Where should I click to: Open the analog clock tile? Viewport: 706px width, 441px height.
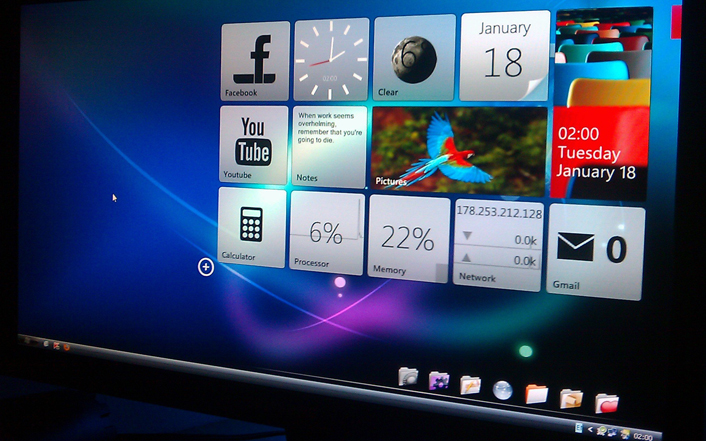[x=331, y=59]
